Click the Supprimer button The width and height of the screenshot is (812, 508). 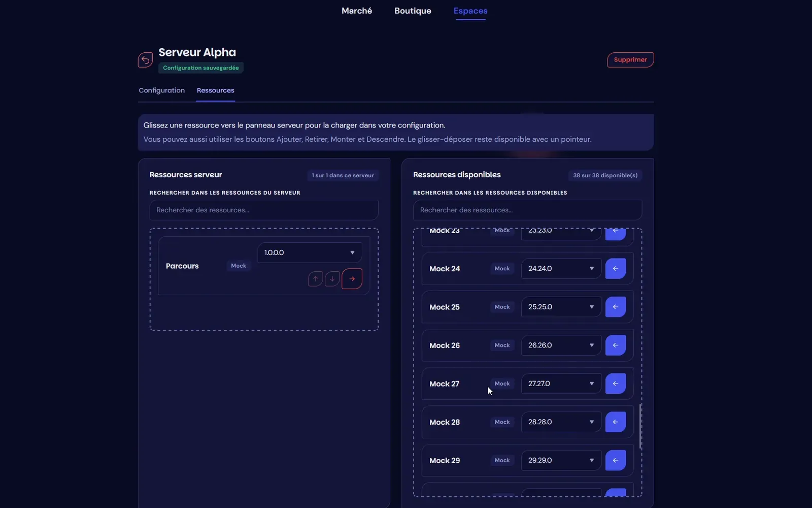coord(630,60)
